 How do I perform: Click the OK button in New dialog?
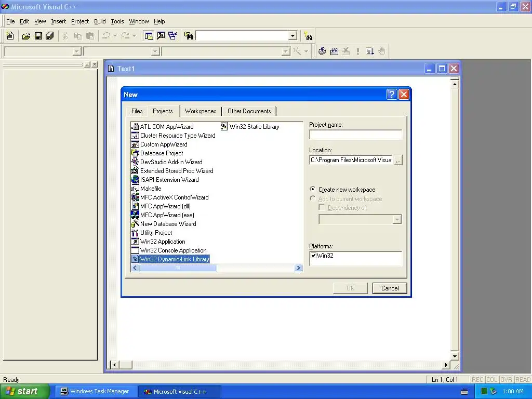click(350, 288)
